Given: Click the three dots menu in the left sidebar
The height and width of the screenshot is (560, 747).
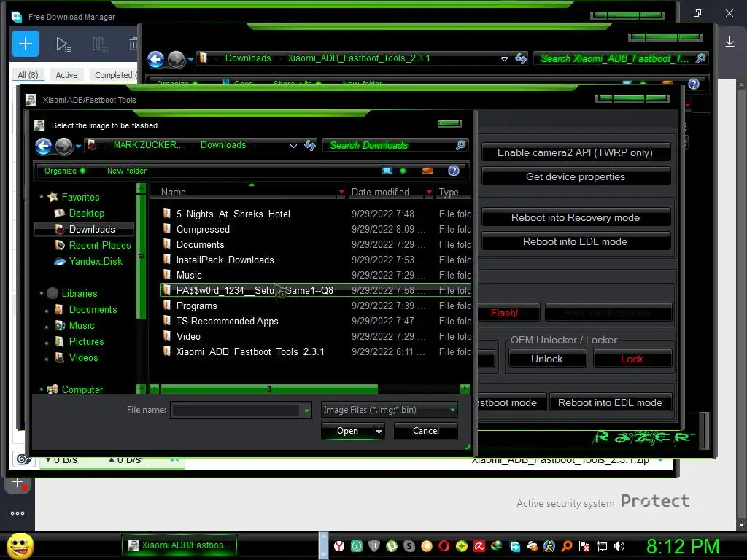Looking at the screenshot, I should 18,513.
